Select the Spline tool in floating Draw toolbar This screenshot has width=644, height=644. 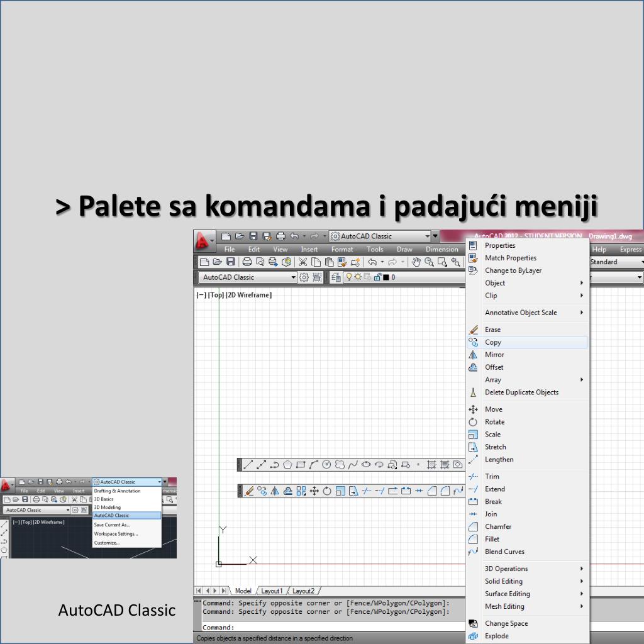[353, 465]
